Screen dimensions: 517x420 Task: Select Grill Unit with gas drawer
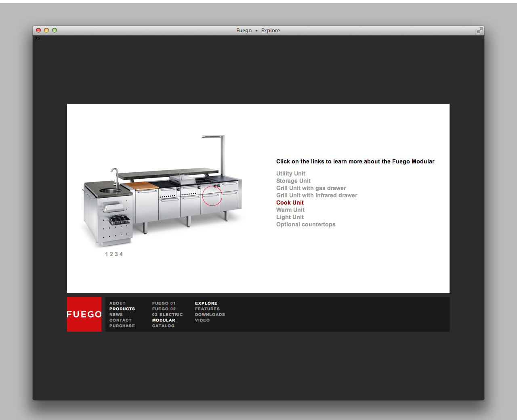tap(311, 188)
